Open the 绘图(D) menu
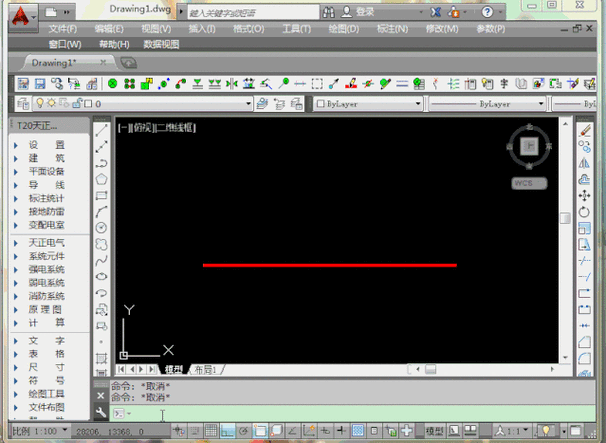 pyautogui.click(x=344, y=29)
